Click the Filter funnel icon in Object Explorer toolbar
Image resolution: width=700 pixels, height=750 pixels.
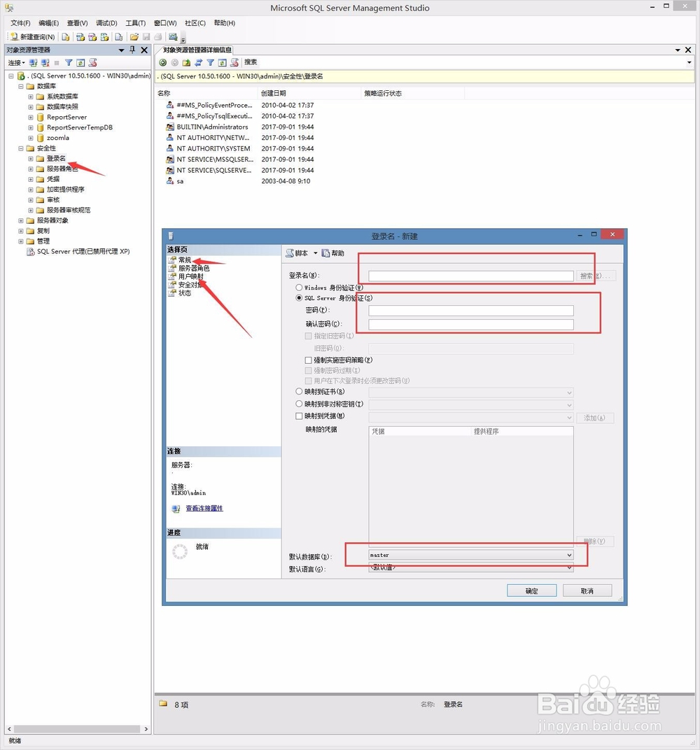point(69,63)
